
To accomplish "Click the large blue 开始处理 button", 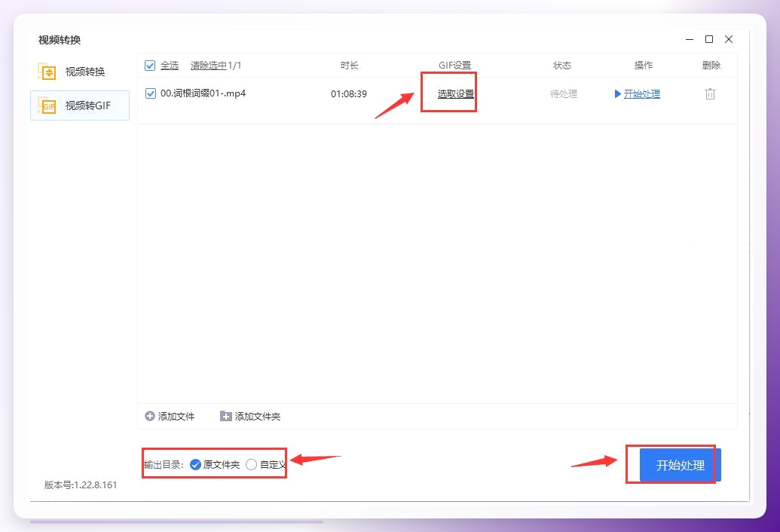I will point(680,466).
